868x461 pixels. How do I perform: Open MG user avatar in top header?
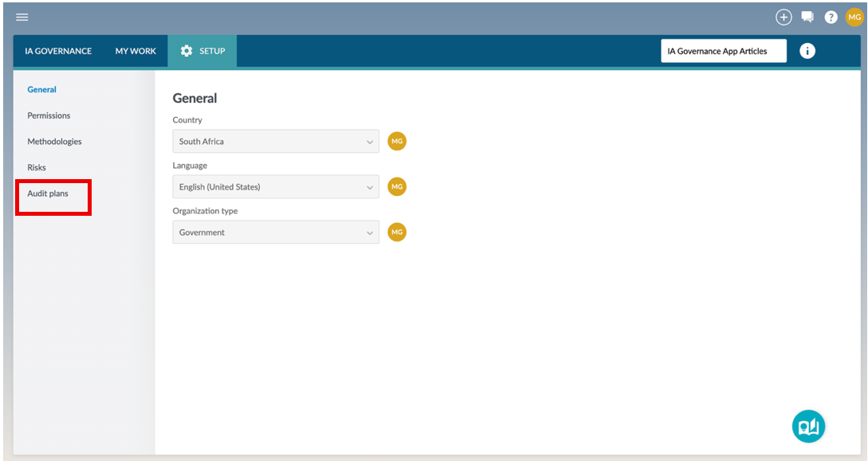(854, 18)
